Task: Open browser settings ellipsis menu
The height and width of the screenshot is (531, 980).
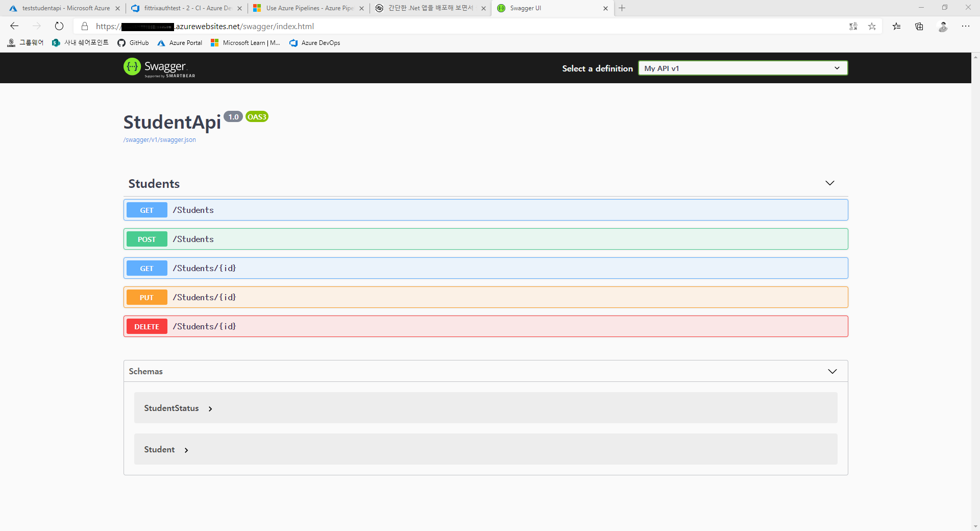Action: [965, 27]
